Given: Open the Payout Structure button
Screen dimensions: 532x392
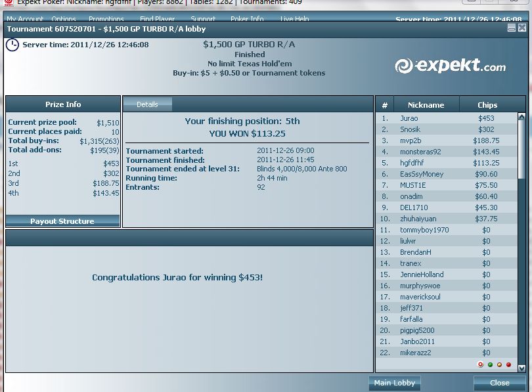Looking at the screenshot, I should (62, 221).
